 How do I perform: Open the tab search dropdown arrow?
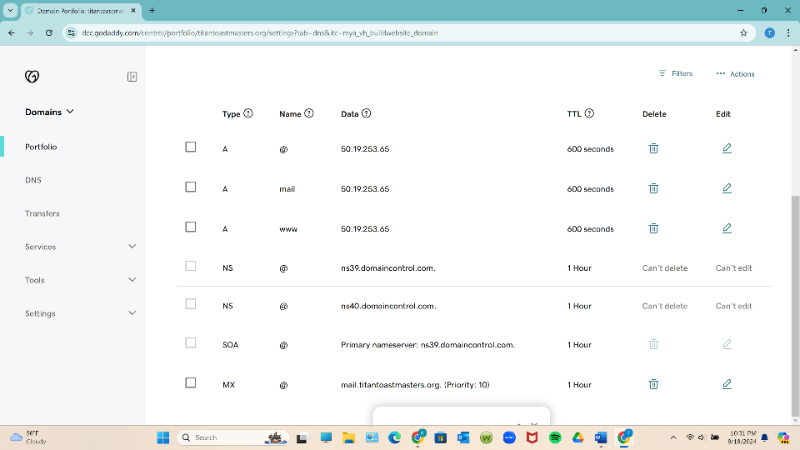10,10
